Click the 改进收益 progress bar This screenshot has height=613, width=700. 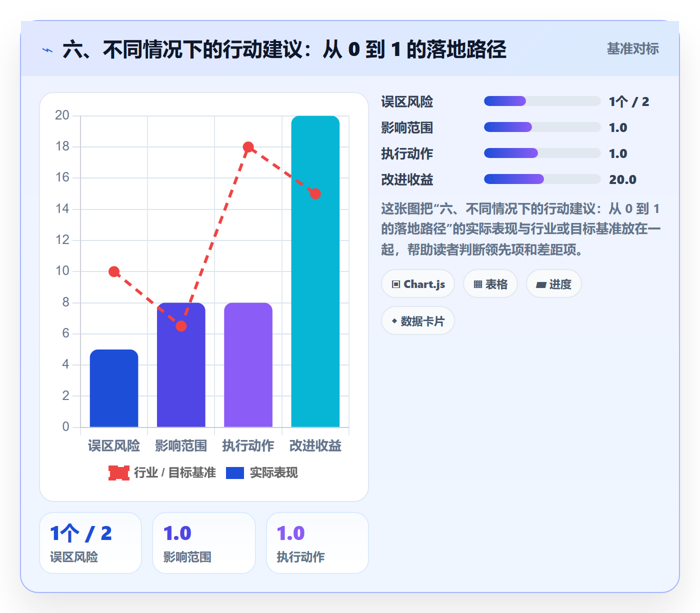click(542, 179)
